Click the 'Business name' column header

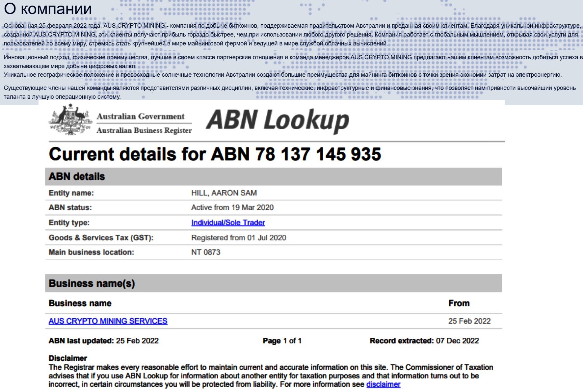point(80,303)
